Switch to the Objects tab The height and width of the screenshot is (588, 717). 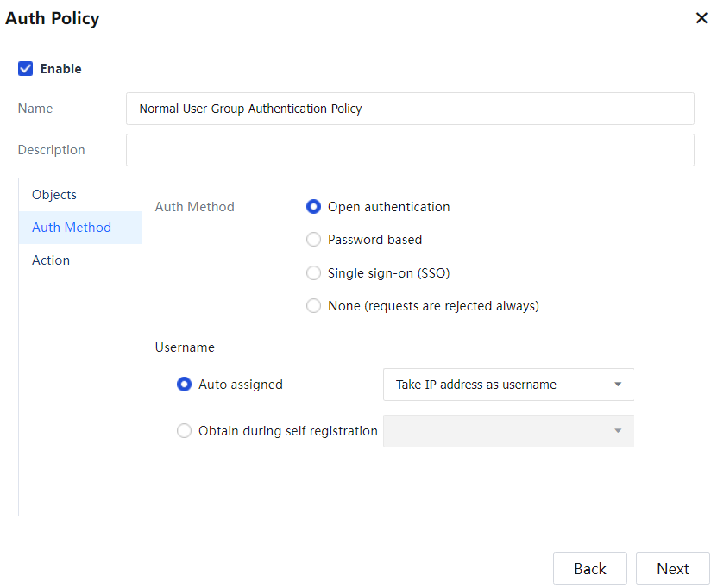coord(54,195)
